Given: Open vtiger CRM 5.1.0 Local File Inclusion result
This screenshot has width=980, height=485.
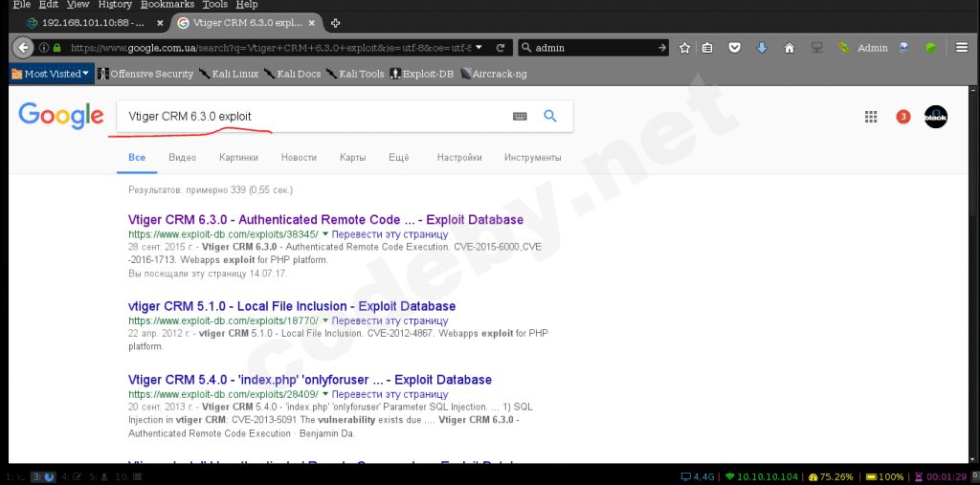Looking at the screenshot, I should [292, 306].
